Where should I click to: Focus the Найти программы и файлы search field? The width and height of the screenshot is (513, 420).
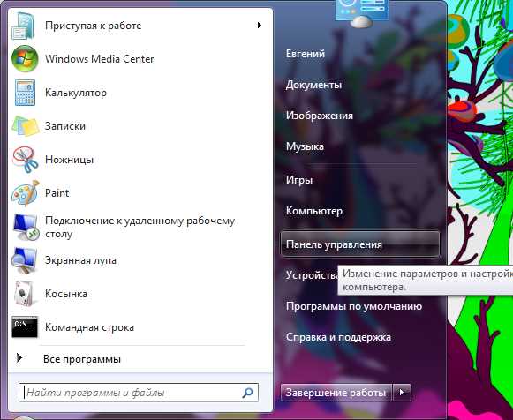(x=139, y=393)
